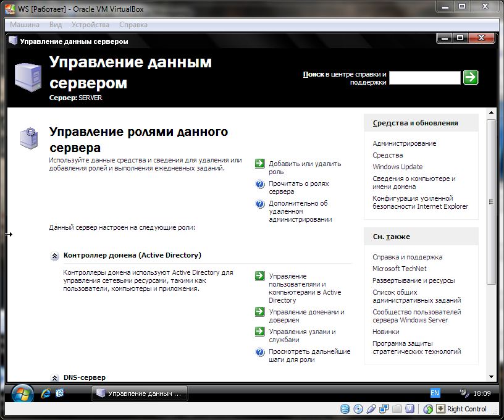Click arrow icon beside Управления узлами и службами
The width and height of the screenshot is (504, 420).
tap(259, 331)
